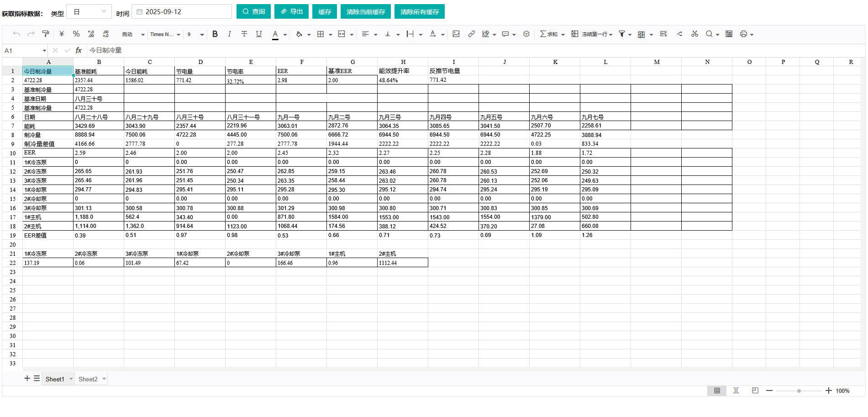Select the Sheet1 tab
Viewport: 868px width, 417px height.
click(x=55, y=379)
